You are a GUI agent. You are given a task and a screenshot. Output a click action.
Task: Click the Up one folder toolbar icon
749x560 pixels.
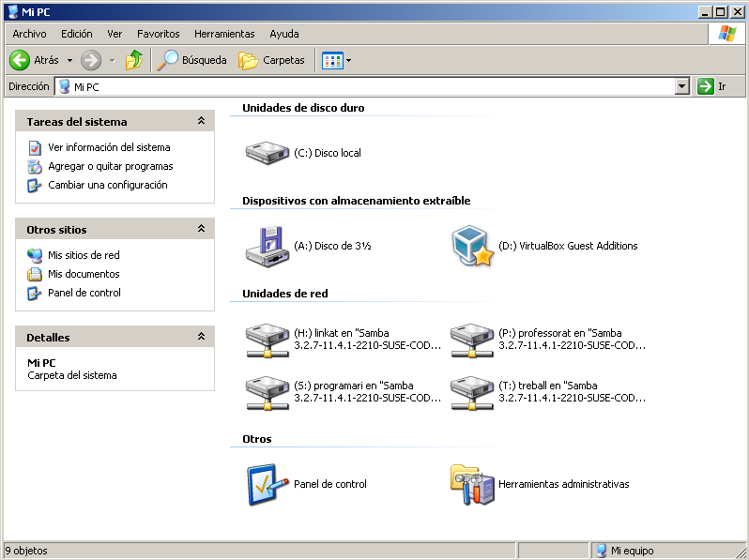coord(134,60)
